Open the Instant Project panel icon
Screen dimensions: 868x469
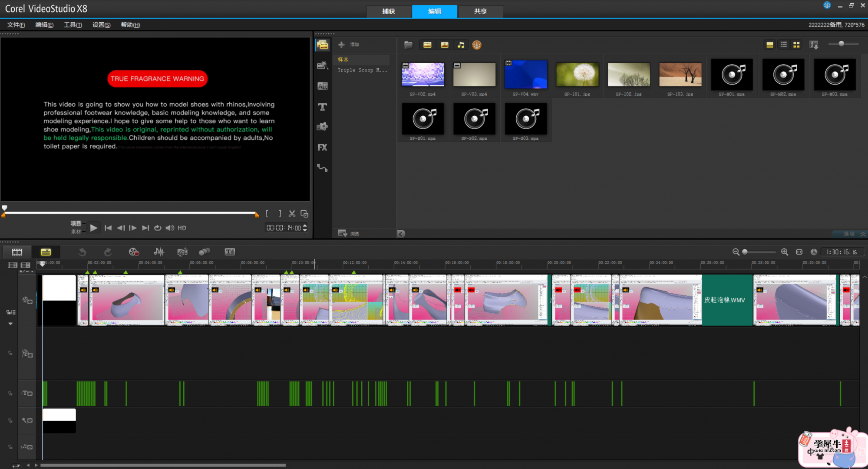point(322,66)
